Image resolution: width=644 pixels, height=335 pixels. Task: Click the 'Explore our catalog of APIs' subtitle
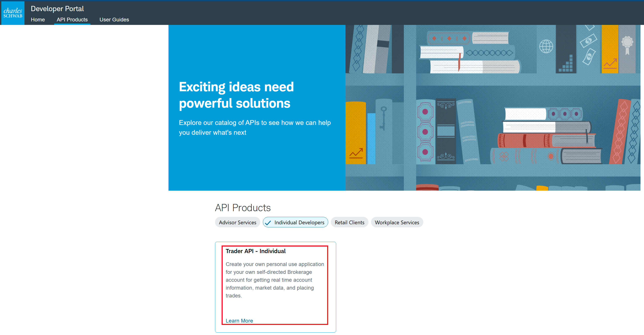[255, 127]
